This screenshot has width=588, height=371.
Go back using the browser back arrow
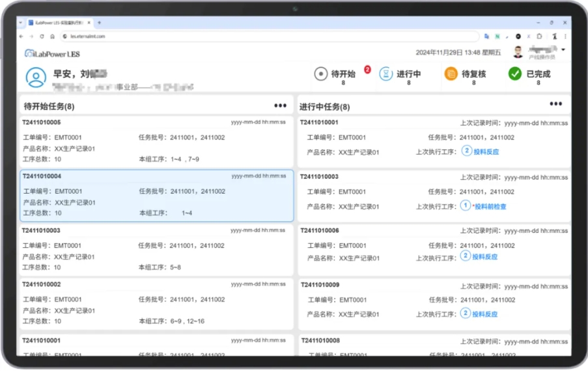pos(21,37)
